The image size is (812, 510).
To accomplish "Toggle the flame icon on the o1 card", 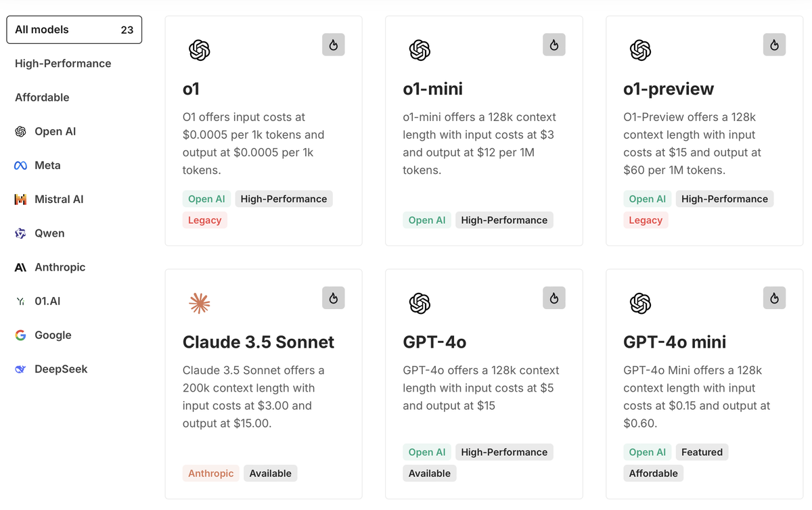I will pos(333,44).
